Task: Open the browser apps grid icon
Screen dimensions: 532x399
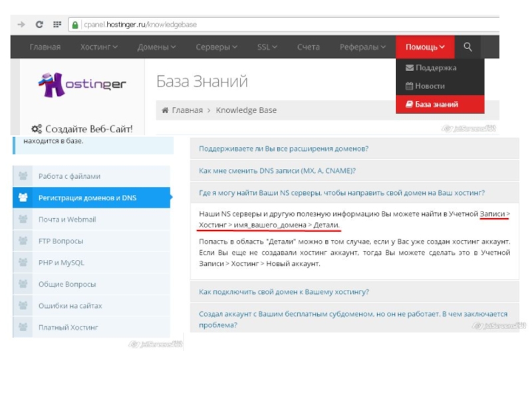Action: click(57, 25)
